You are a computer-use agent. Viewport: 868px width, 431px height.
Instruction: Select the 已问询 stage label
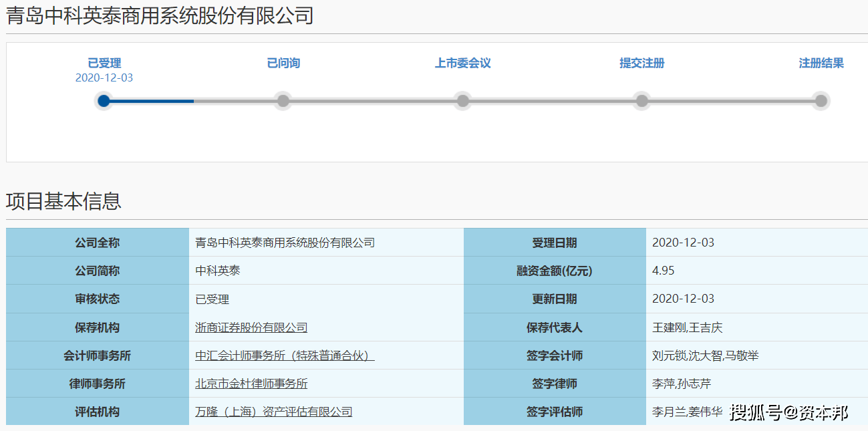pyautogui.click(x=283, y=63)
